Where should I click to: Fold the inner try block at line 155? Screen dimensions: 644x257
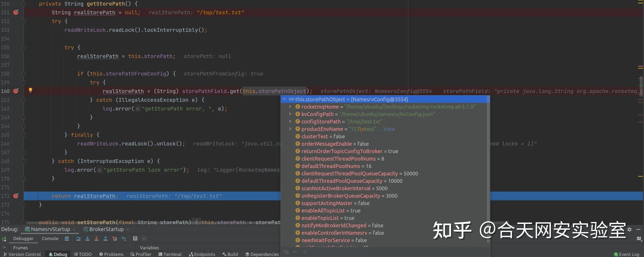click(24, 47)
